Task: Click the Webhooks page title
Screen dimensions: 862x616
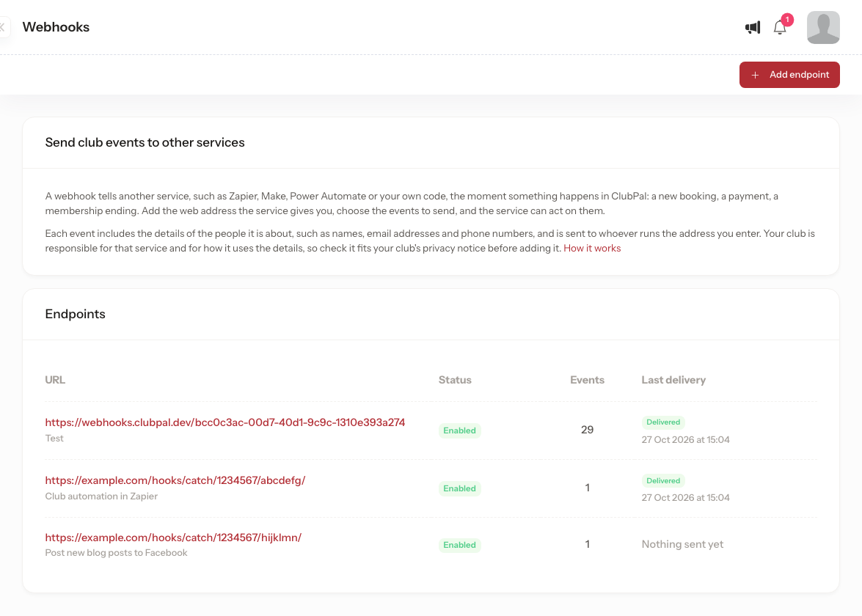Action: point(56,27)
